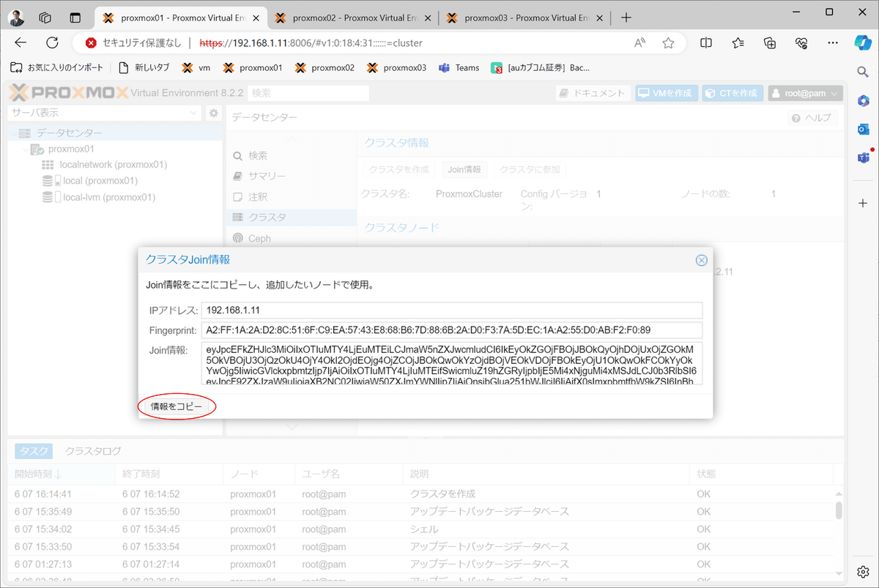Open the browser profile avatar

(16, 17)
